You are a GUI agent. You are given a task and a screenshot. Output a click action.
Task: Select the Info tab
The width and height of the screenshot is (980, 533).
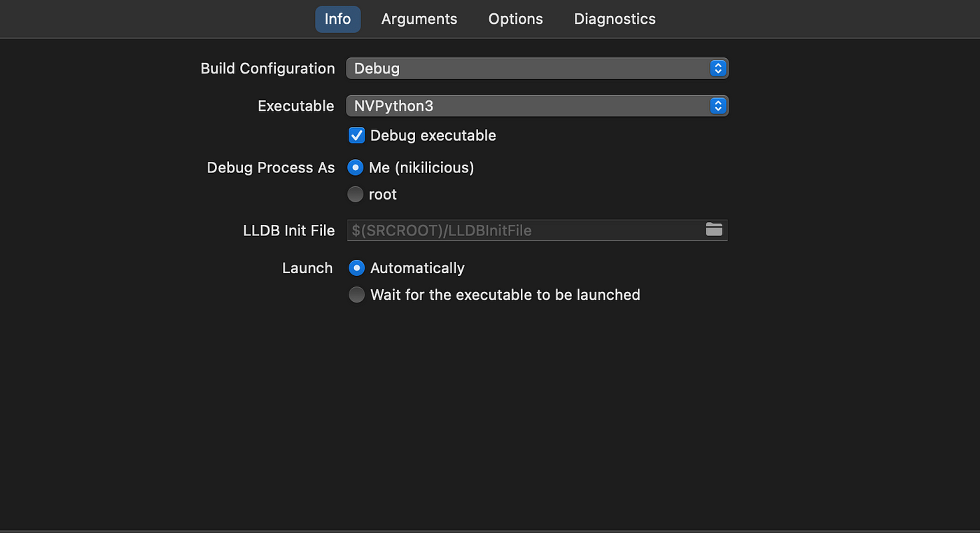[x=337, y=19]
